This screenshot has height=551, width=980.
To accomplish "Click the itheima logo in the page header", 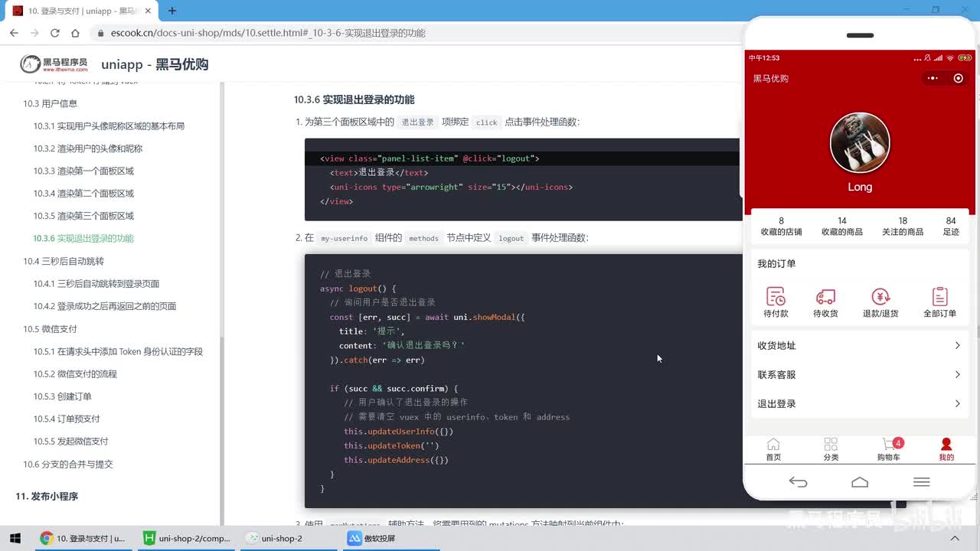I will [x=54, y=64].
